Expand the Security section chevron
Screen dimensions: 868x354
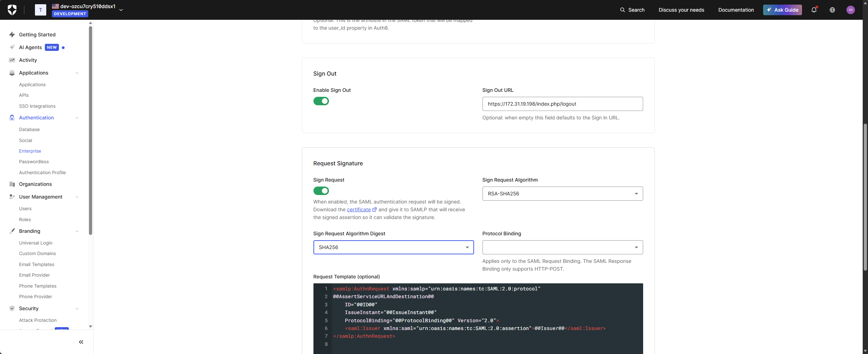[77, 308]
